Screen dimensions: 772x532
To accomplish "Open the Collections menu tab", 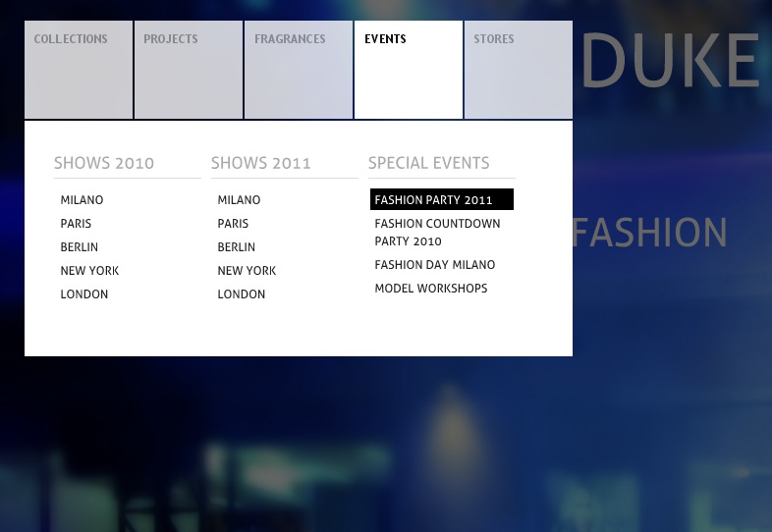I will (79, 69).
